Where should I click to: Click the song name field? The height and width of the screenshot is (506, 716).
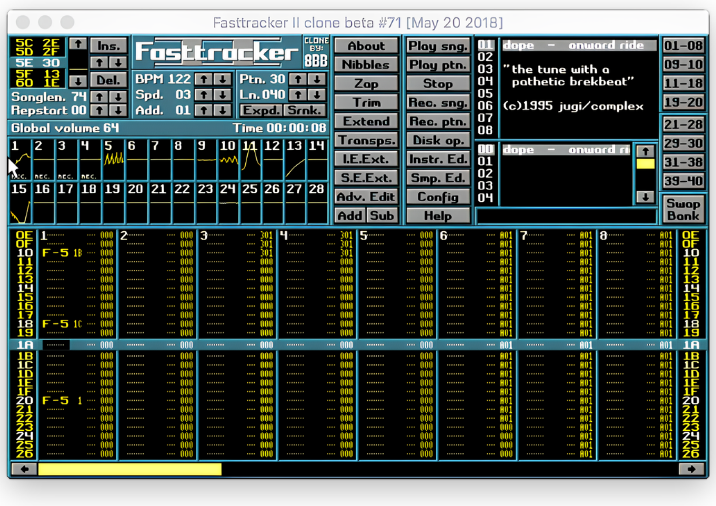coord(566,216)
